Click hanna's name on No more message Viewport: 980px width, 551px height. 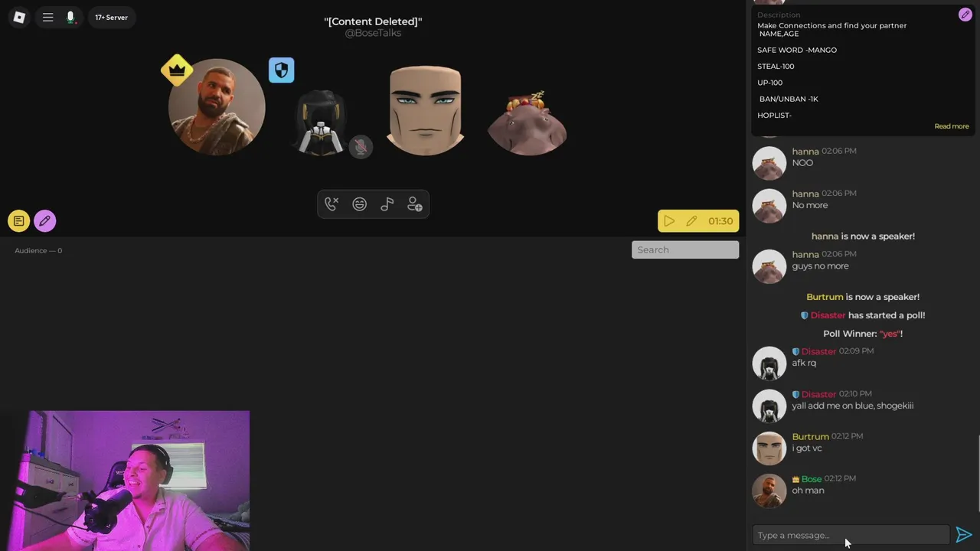pyautogui.click(x=805, y=194)
